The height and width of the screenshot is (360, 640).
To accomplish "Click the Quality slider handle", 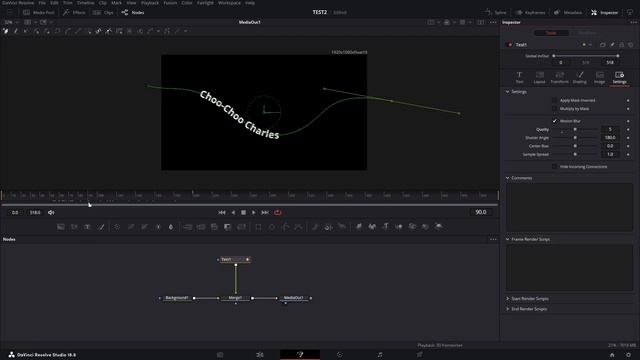I will (x=575, y=130).
